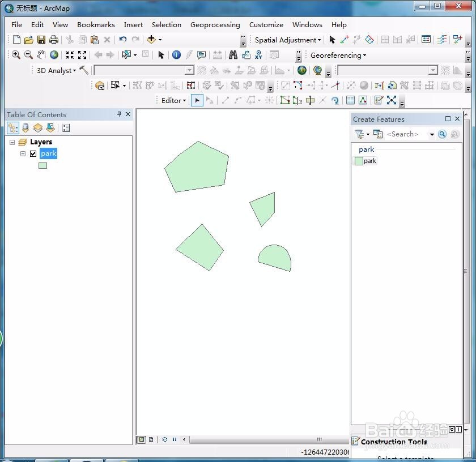Uncheck the park layer visibility checkbox

[x=33, y=154]
